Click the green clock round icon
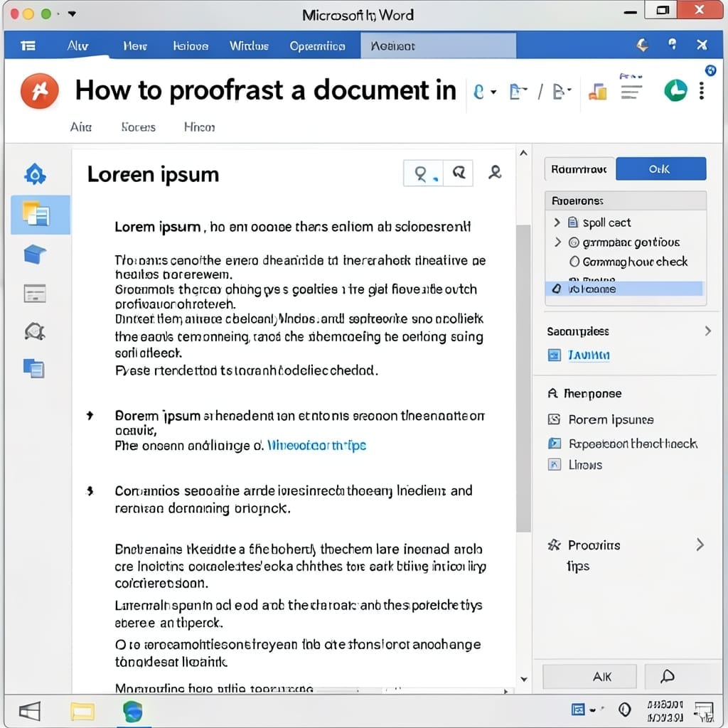Screen dimensions: 728x728 tap(675, 90)
